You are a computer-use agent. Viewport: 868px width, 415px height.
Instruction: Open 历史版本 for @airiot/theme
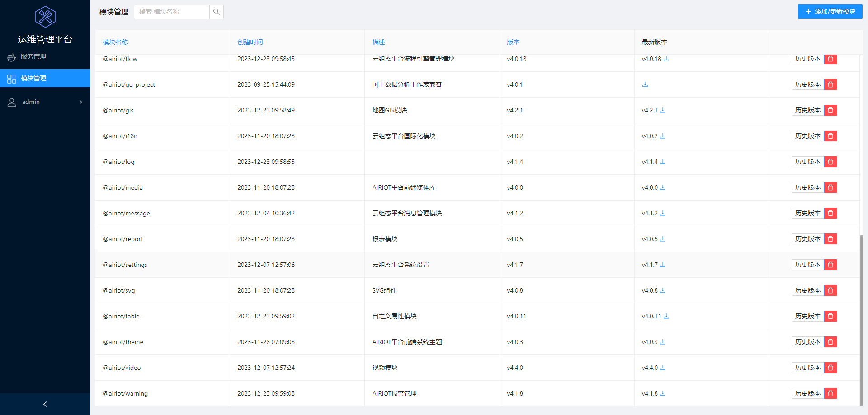(807, 342)
